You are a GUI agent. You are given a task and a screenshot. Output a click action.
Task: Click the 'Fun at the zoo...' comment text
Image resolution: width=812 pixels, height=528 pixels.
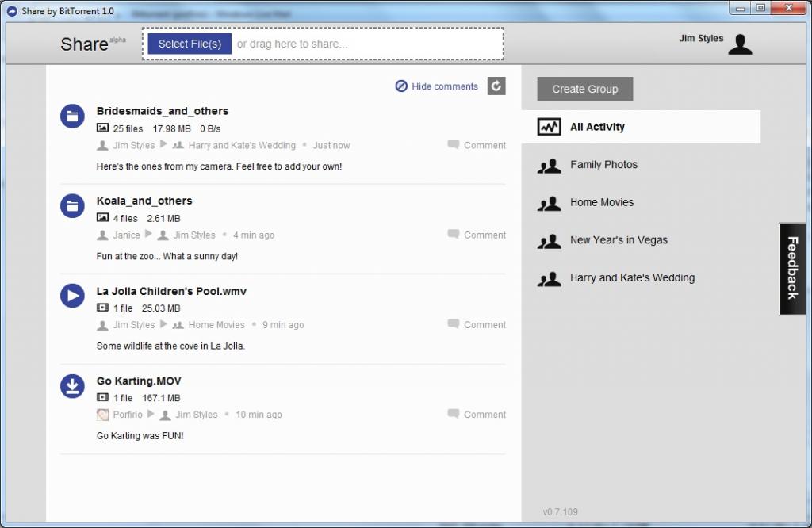click(167, 256)
